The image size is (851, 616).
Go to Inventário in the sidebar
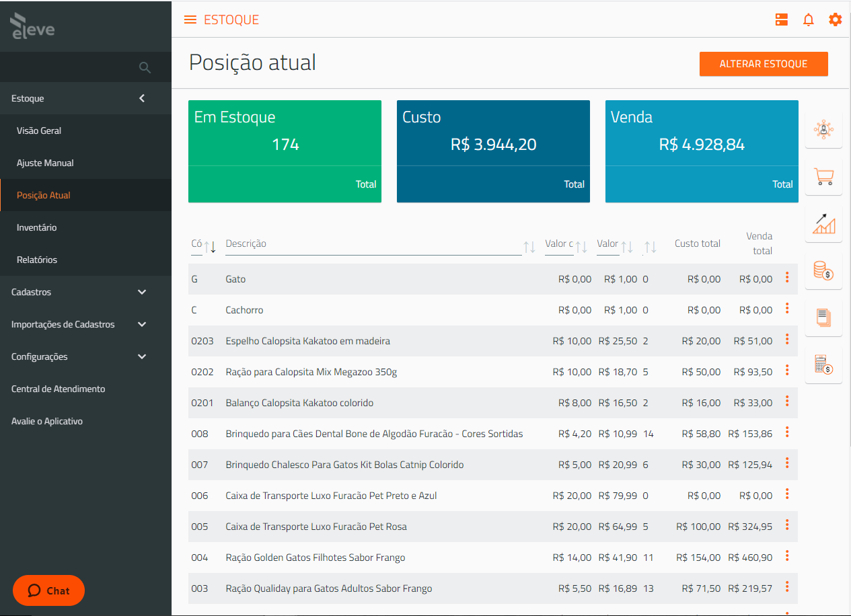click(x=37, y=227)
